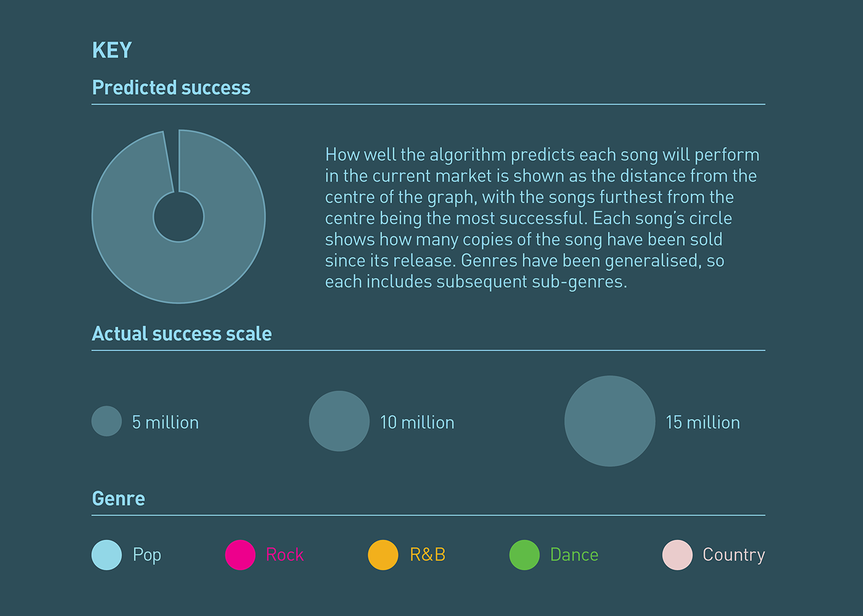863x616 pixels.
Task: Click the orange R&B genre circle
Action: click(383, 555)
